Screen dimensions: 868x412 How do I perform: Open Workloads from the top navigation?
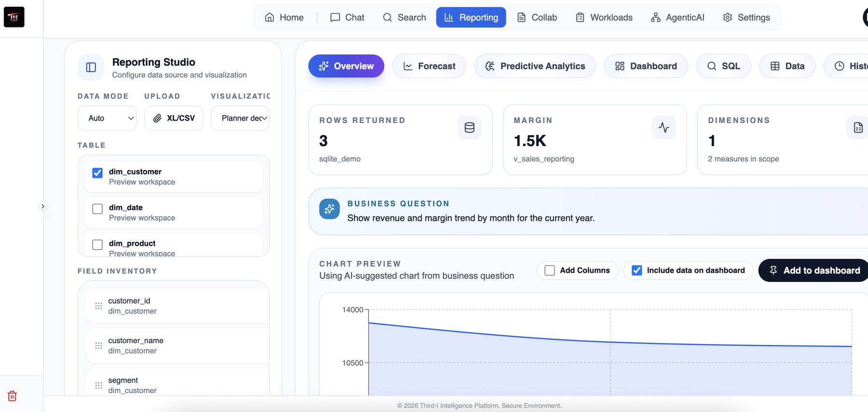tap(604, 17)
